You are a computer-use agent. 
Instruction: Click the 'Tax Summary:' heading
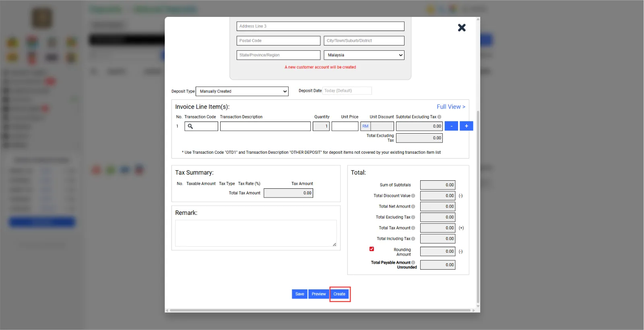[x=194, y=173]
